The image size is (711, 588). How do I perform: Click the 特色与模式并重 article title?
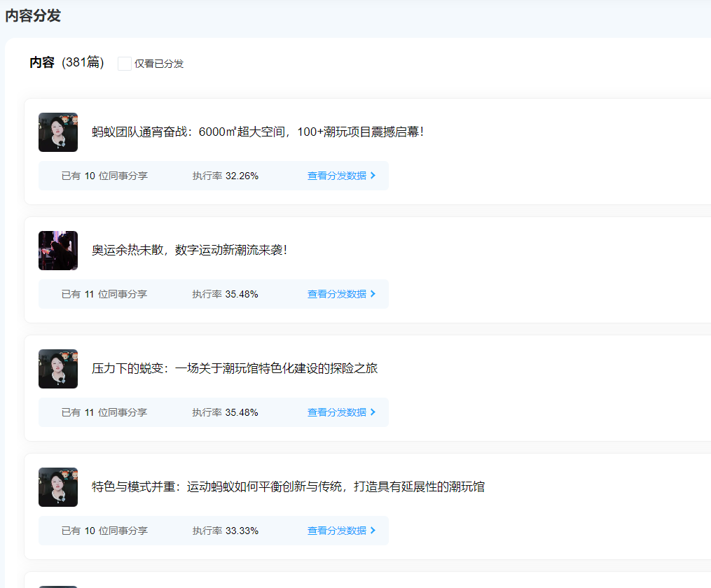coord(287,486)
